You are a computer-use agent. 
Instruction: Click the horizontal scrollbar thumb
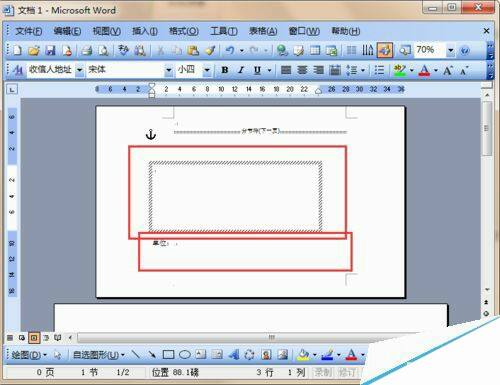(272, 337)
